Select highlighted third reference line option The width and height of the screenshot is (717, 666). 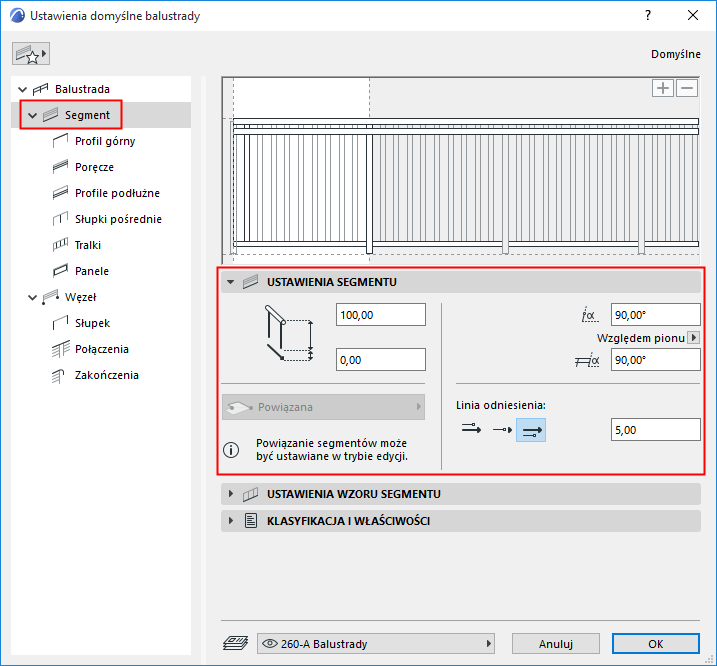coord(531,430)
